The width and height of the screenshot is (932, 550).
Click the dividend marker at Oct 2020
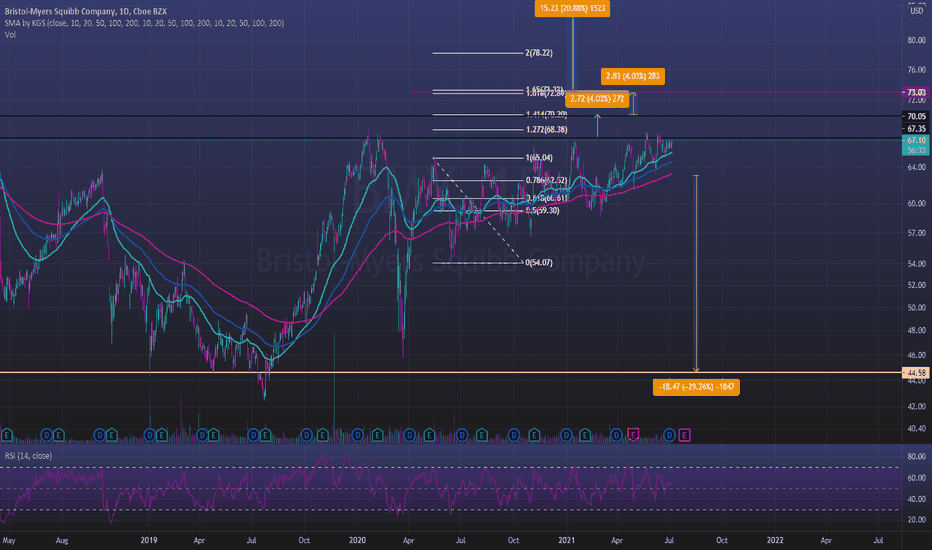(514, 435)
